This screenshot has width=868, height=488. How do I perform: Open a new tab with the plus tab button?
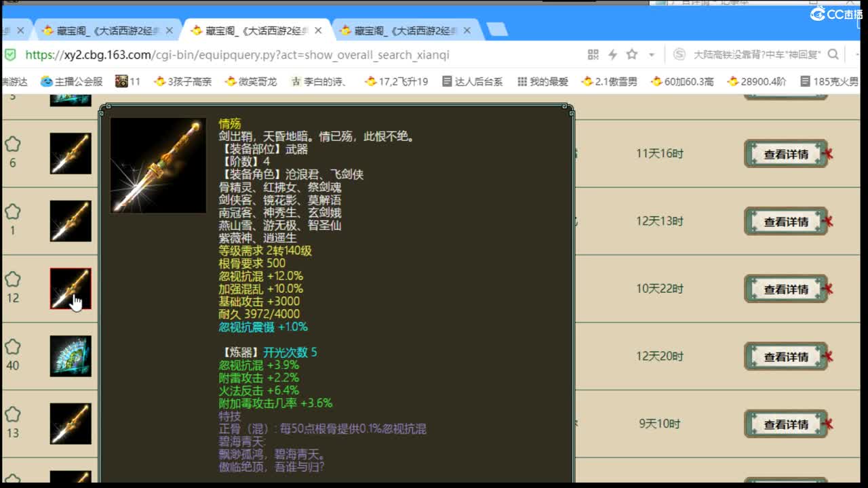[497, 29]
